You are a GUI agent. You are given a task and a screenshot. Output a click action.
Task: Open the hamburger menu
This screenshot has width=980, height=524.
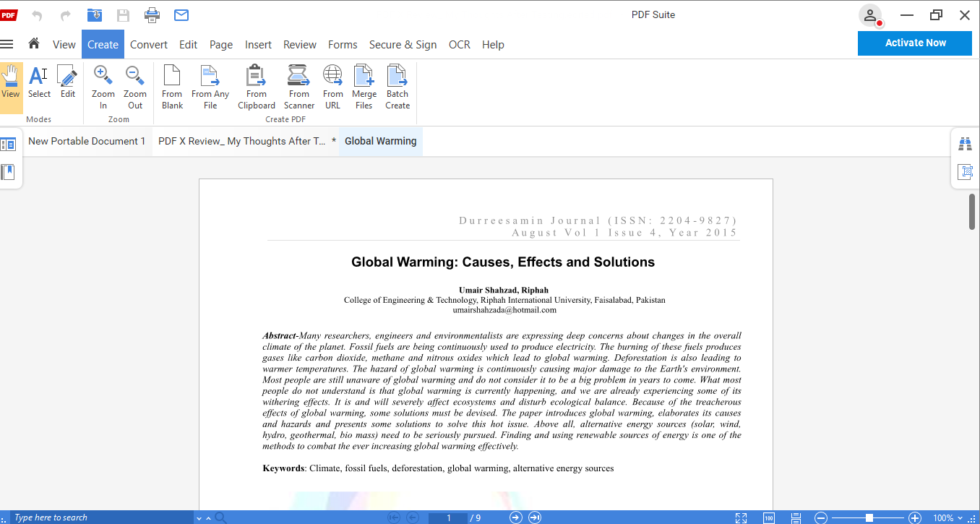click(x=7, y=44)
